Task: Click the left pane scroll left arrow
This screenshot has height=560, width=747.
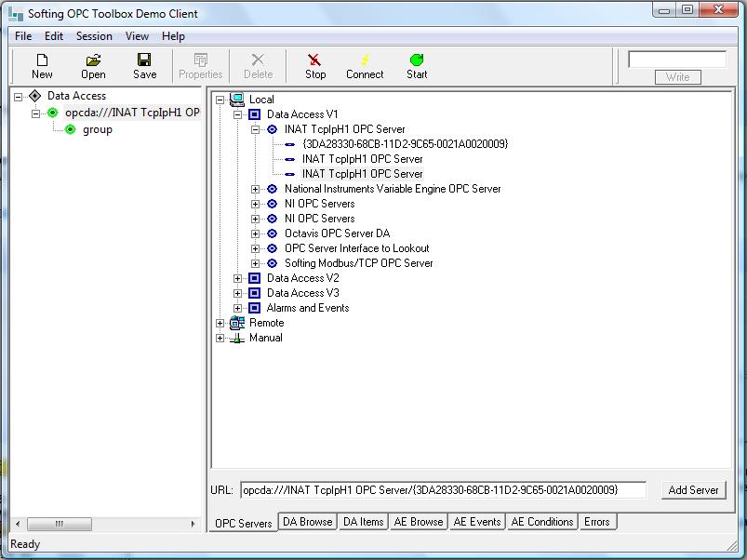Action: 18,524
